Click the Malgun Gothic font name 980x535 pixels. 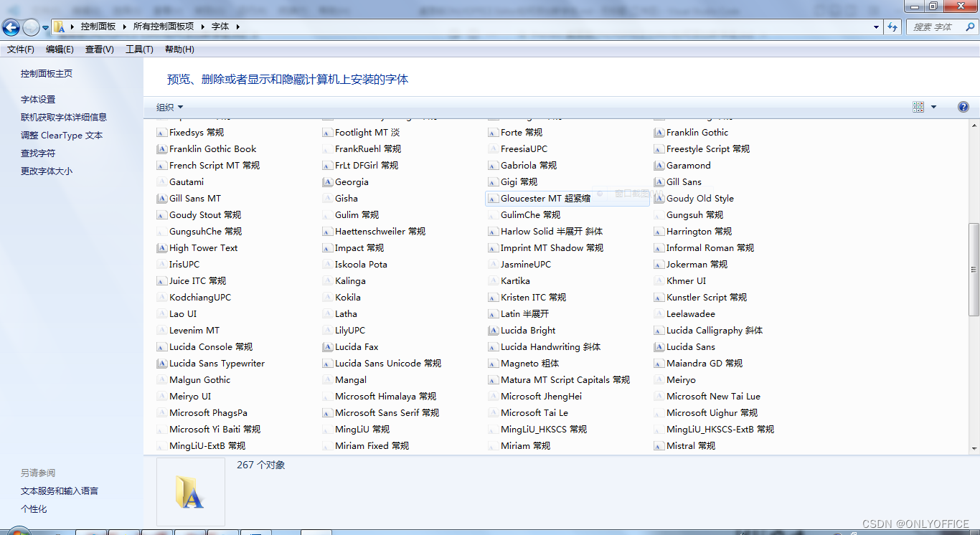tap(200, 380)
